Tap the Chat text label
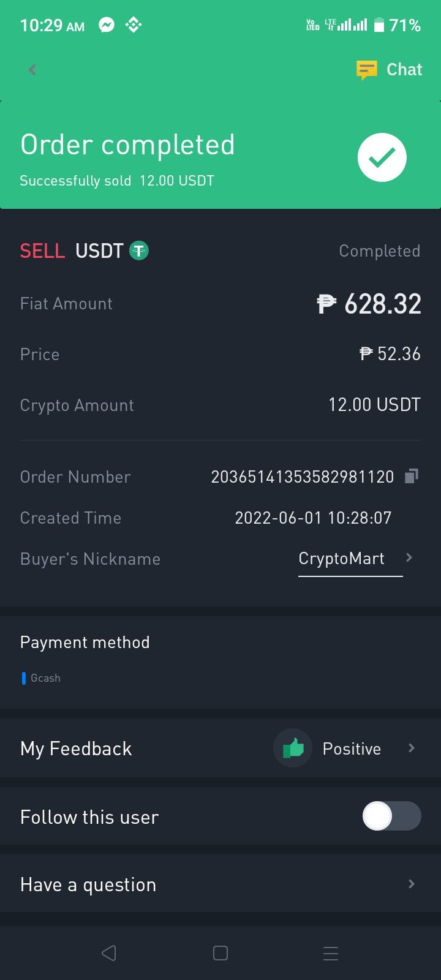 click(404, 70)
